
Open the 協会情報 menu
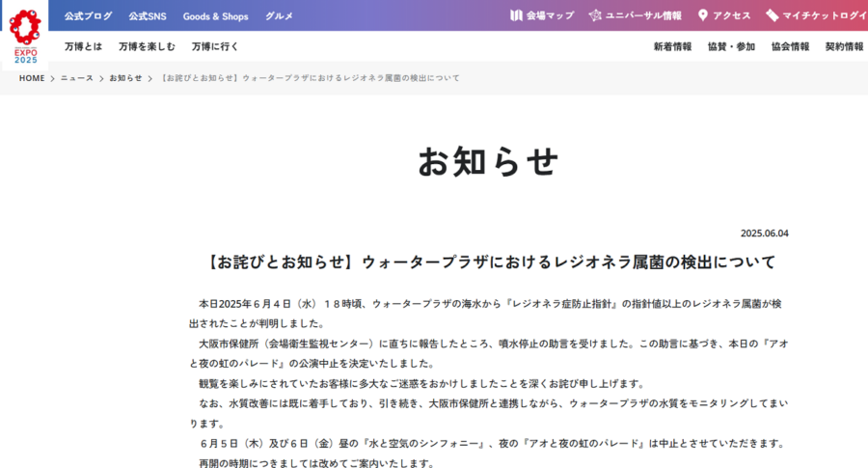790,46
